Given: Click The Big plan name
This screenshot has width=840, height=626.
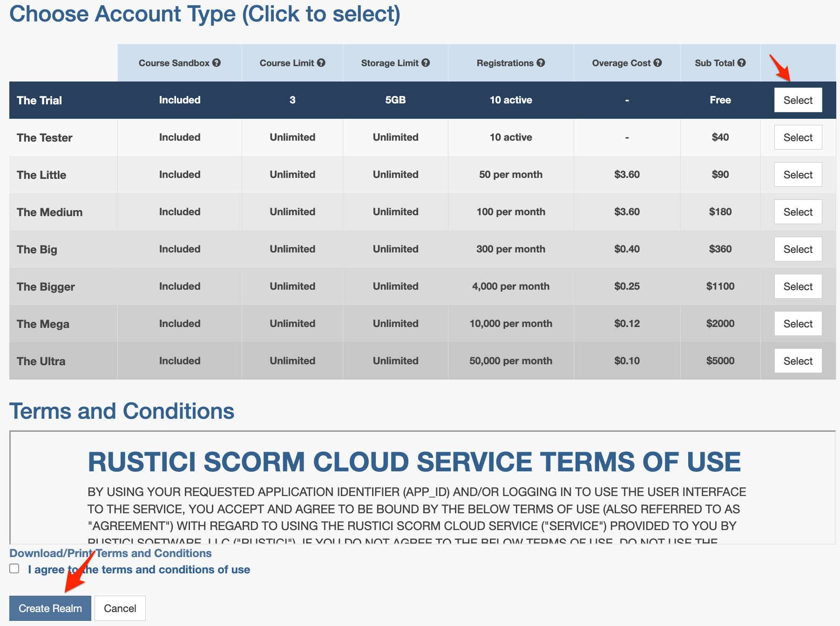Looking at the screenshot, I should 37,250.
